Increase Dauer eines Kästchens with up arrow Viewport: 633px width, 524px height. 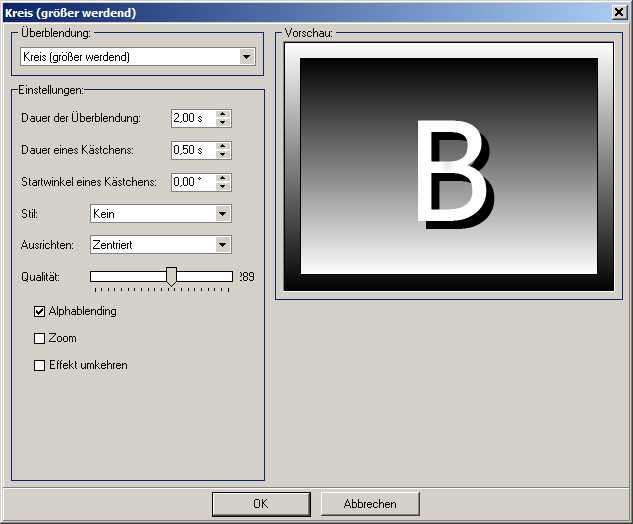(x=224, y=146)
